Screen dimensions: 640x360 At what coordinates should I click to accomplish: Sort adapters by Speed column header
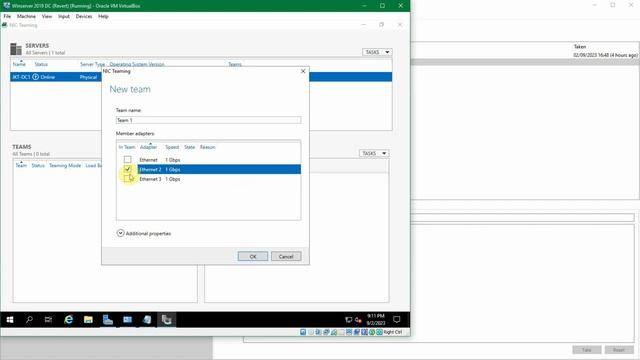172,147
